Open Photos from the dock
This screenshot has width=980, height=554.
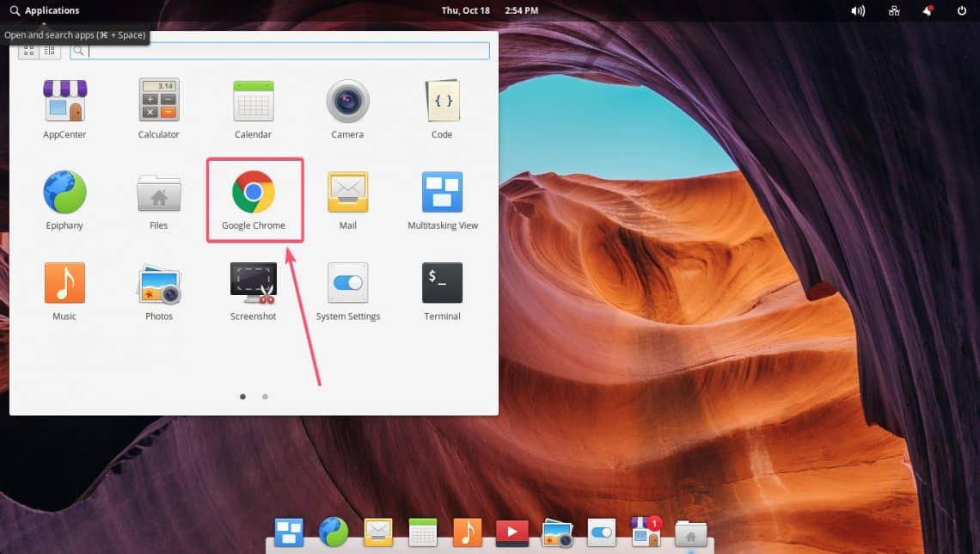(x=557, y=532)
